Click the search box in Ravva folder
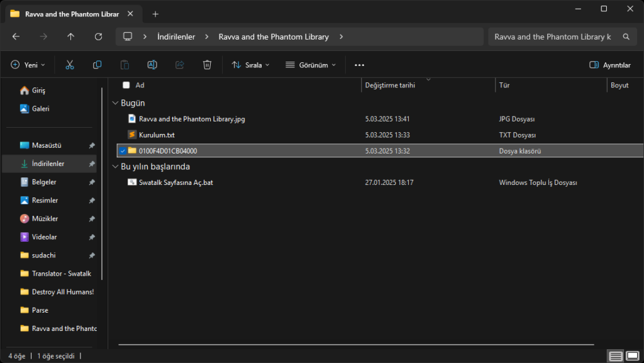 (553, 36)
